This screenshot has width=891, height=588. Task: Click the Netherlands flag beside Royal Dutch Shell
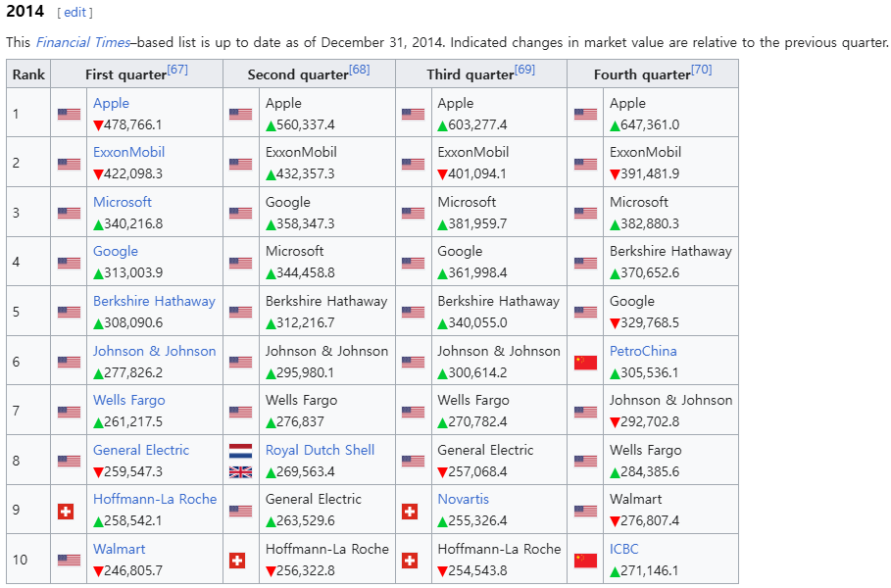point(240,451)
